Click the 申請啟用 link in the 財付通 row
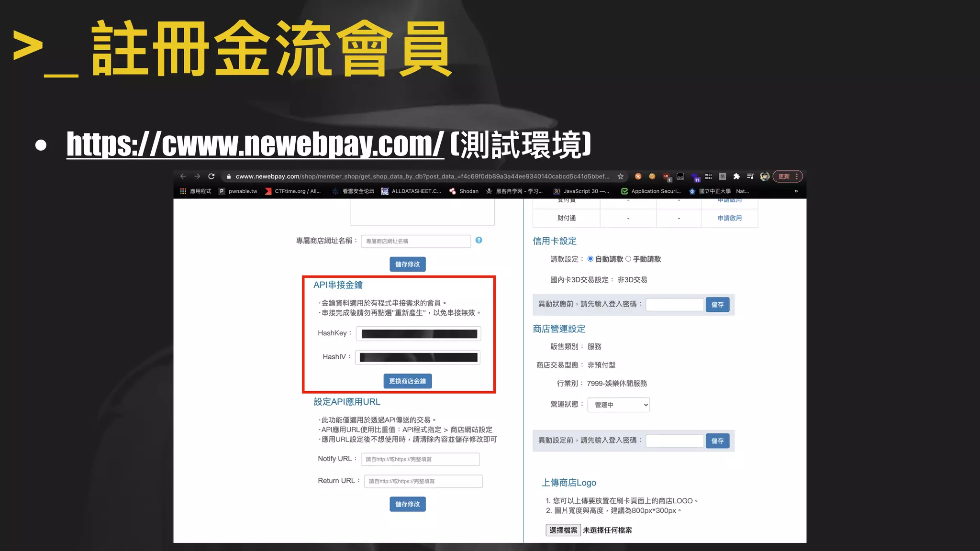This screenshot has width=980, height=551. pos(730,218)
